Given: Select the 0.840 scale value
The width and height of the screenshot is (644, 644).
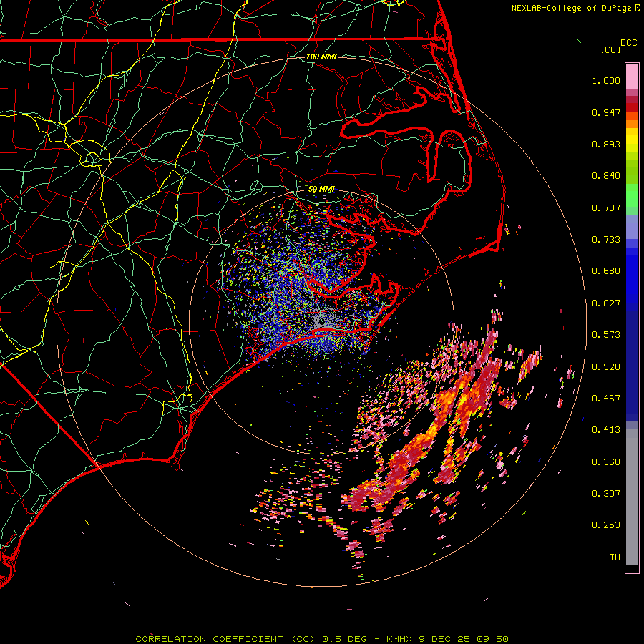Looking at the screenshot, I should (x=606, y=176).
